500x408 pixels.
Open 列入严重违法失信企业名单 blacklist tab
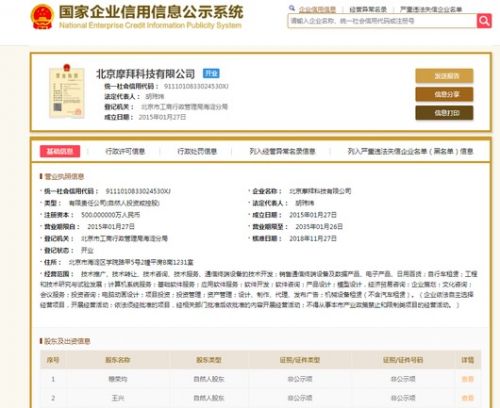(x=410, y=151)
